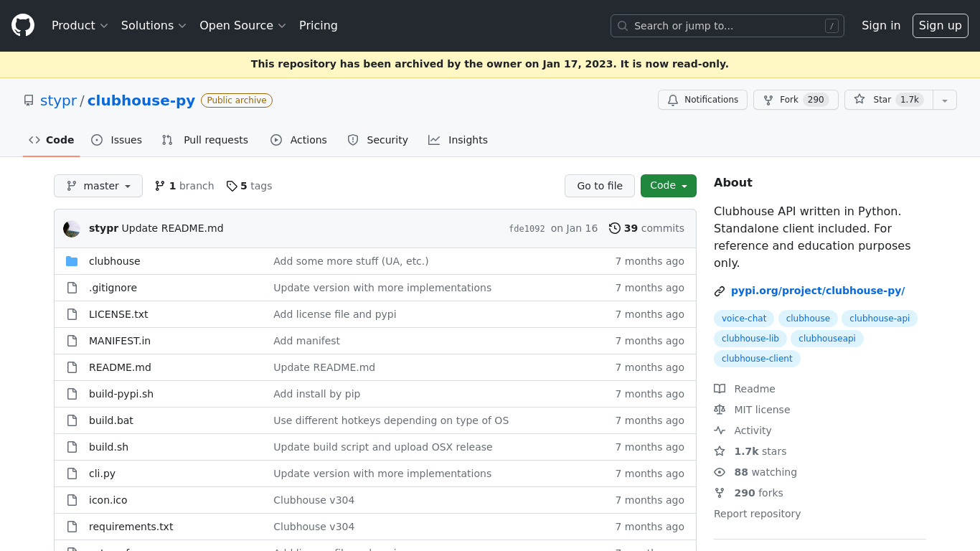Open the build-pypi.sh file name

click(121, 394)
